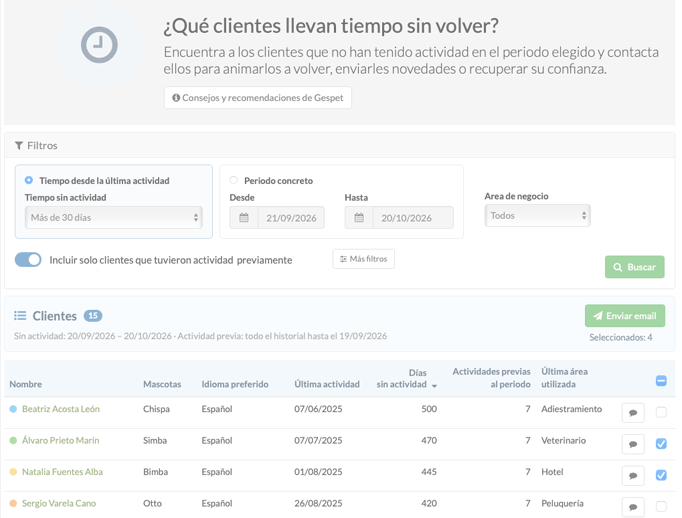Click Chispa pet name cell
This screenshot has height=518, width=682.
(156, 409)
